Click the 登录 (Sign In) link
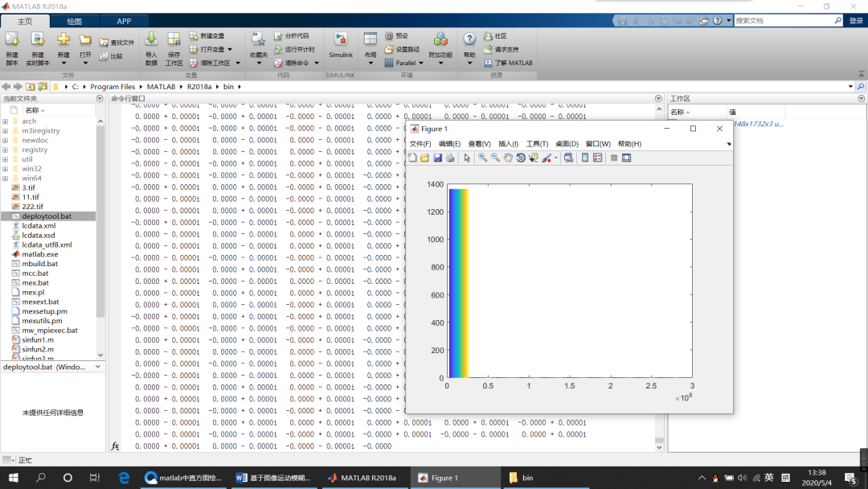This screenshot has height=489, width=868. (x=856, y=20)
